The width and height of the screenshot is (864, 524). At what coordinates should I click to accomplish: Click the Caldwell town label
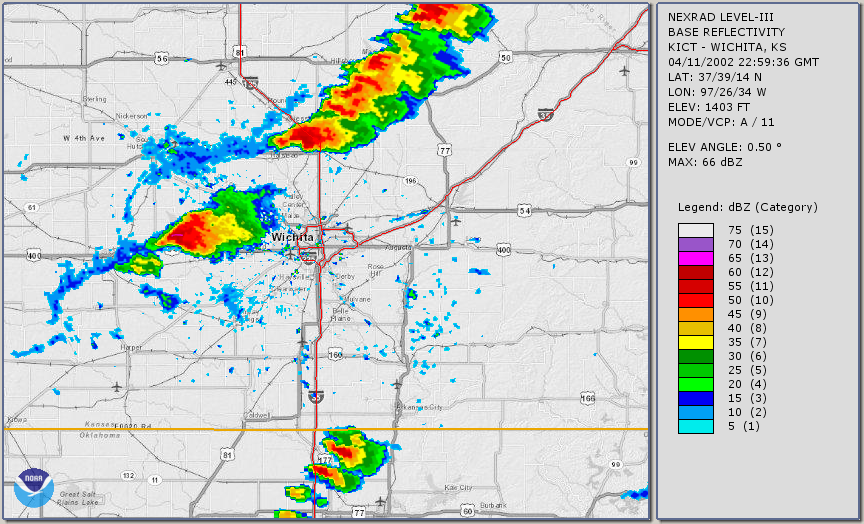tap(256, 415)
